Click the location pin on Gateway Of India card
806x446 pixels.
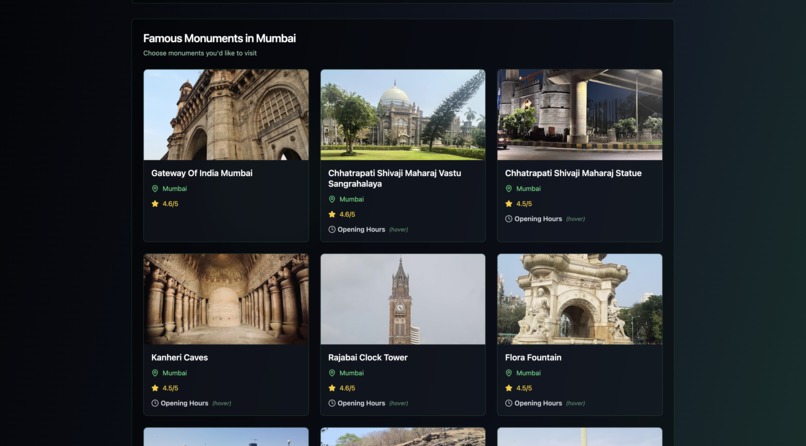(x=155, y=189)
